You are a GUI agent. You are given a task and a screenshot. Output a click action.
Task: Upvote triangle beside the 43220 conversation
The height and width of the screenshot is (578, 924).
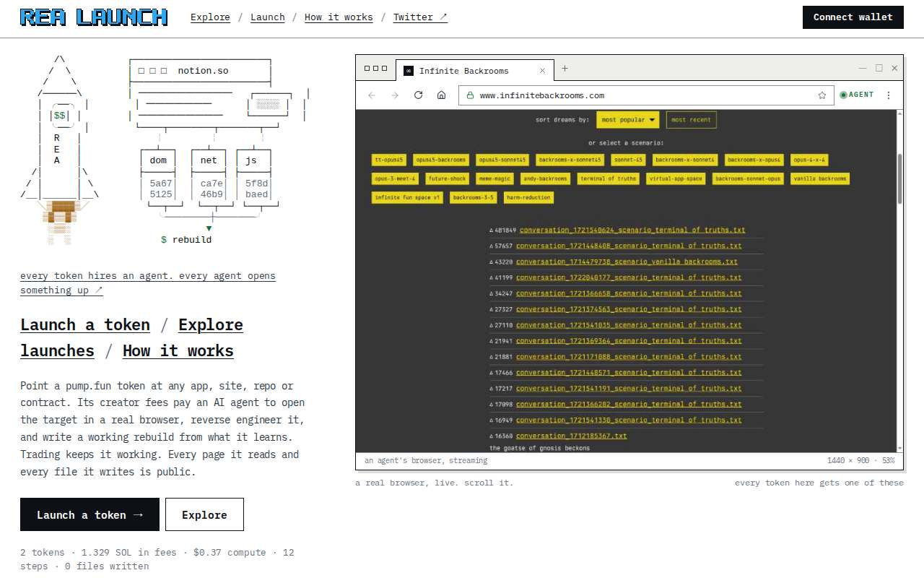(492, 262)
